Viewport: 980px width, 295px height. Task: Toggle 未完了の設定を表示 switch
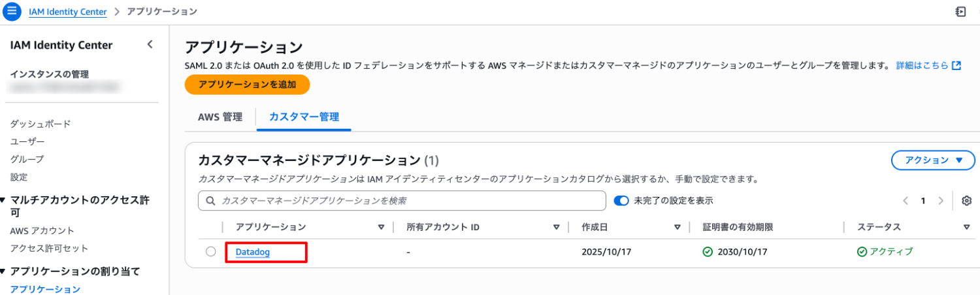pyautogui.click(x=621, y=201)
